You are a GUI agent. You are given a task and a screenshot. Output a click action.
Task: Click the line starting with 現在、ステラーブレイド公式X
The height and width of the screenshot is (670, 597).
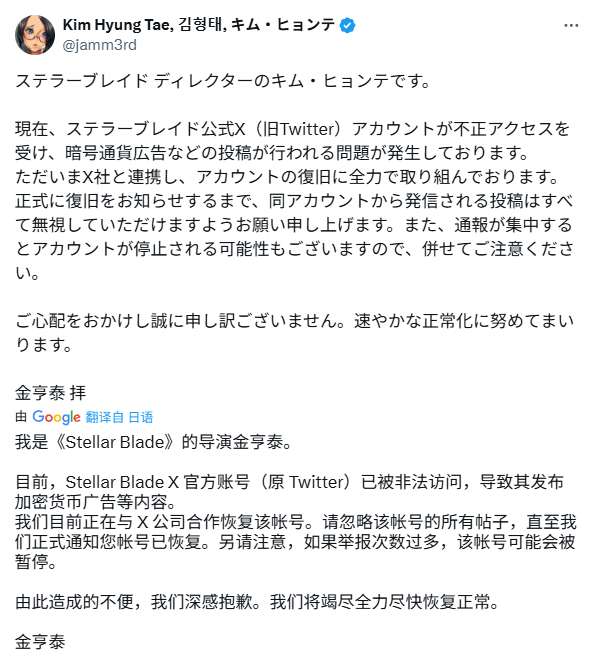[292, 129]
